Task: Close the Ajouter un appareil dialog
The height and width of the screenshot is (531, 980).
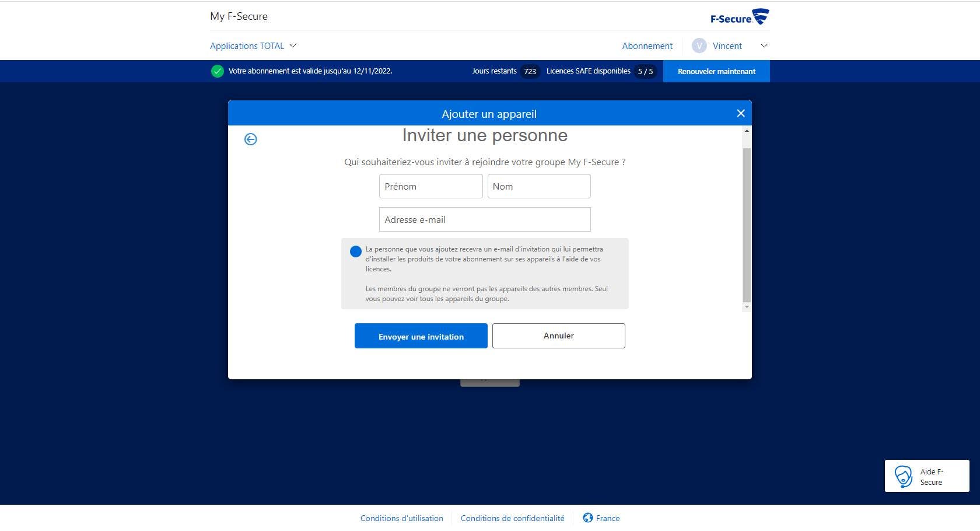Action: click(741, 113)
